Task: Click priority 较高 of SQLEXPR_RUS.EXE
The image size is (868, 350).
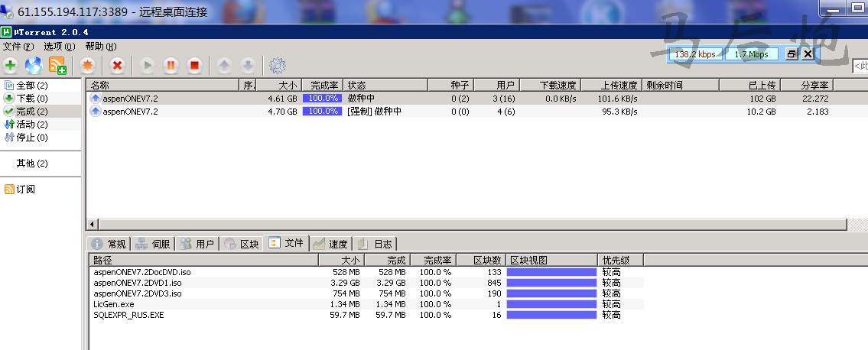Action: 612,315
